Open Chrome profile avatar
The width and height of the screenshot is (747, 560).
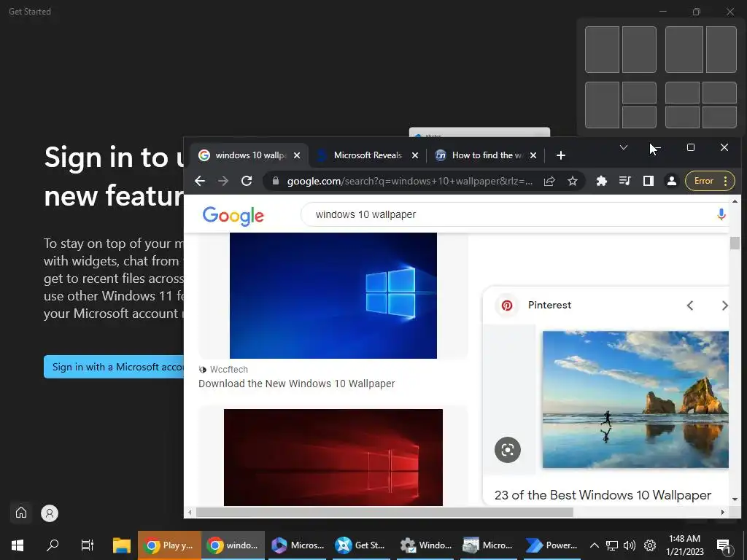[x=671, y=181]
